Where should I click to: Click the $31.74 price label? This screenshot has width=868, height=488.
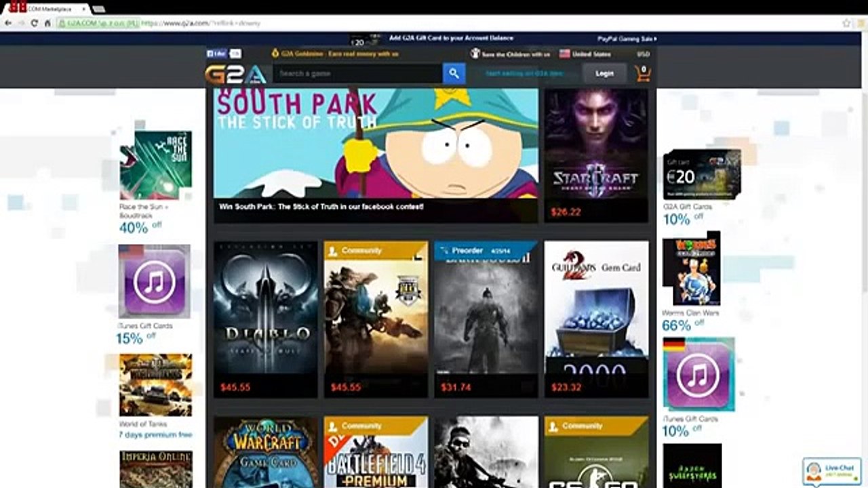[456, 387]
